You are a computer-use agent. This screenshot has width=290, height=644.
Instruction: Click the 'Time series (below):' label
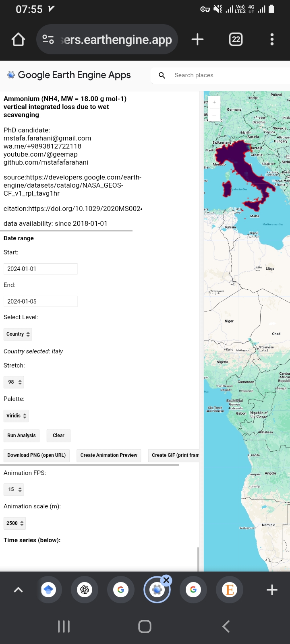click(x=32, y=540)
